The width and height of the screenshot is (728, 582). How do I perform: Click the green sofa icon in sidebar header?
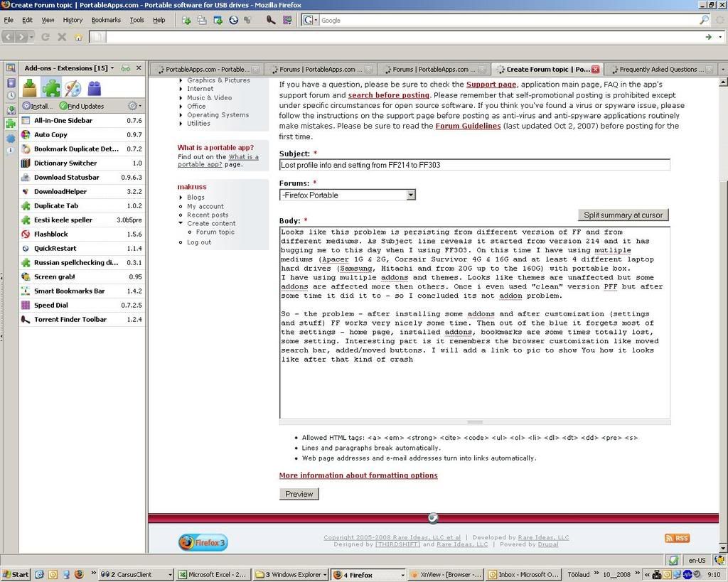coord(126,68)
